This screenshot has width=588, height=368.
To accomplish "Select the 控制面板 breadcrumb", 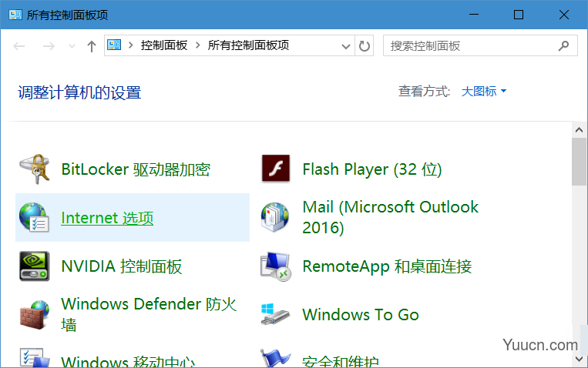I will point(164,45).
